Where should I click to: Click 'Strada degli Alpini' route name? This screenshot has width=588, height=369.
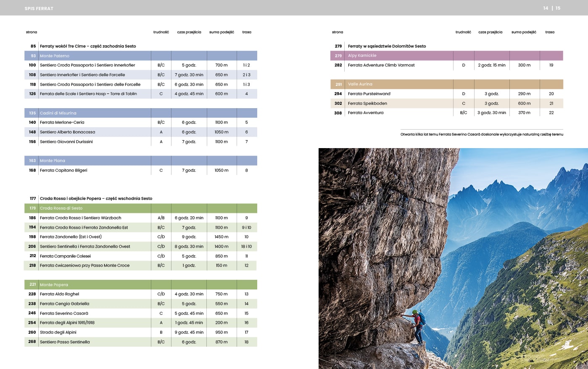point(58,332)
